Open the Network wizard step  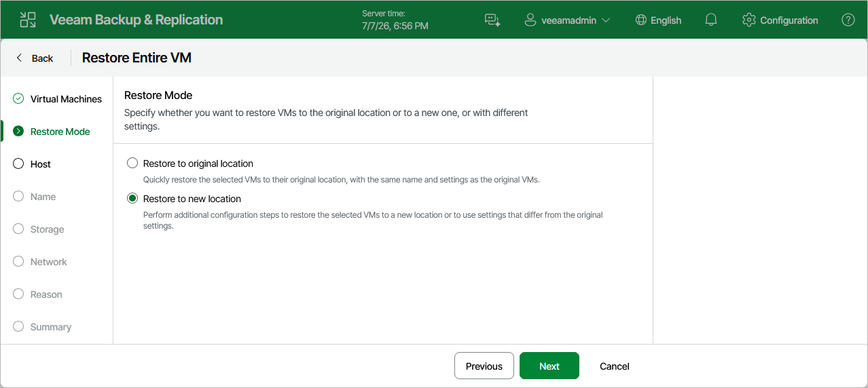[x=49, y=262]
